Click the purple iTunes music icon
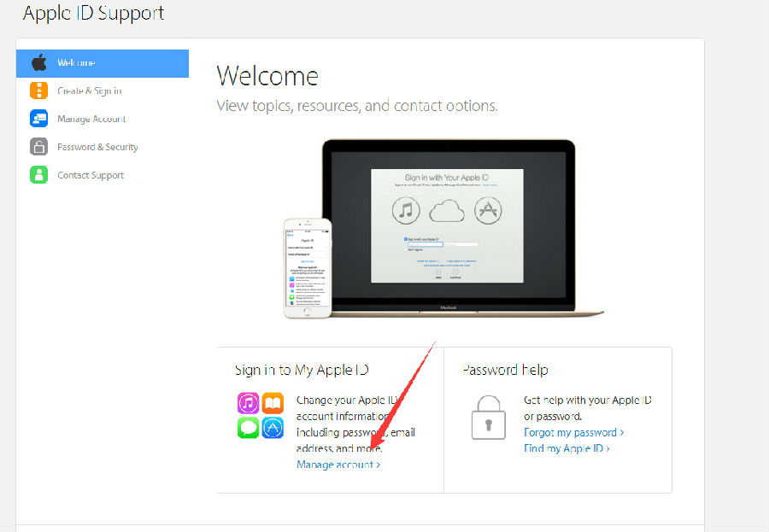 [248, 403]
